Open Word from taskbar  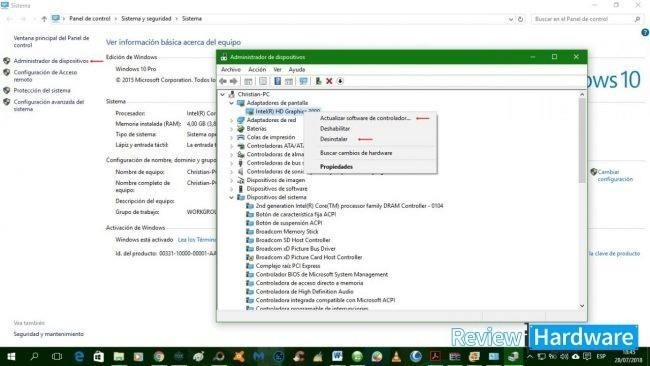(337, 356)
